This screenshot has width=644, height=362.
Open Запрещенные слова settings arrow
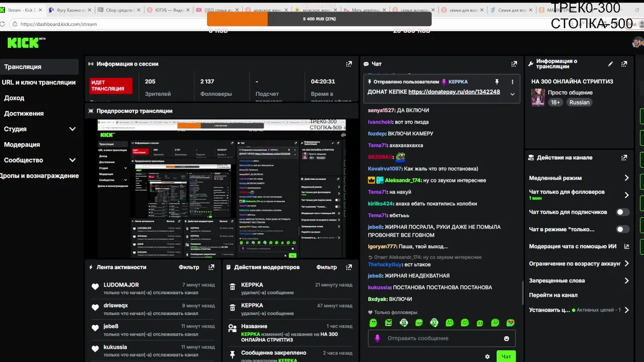(626, 281)
